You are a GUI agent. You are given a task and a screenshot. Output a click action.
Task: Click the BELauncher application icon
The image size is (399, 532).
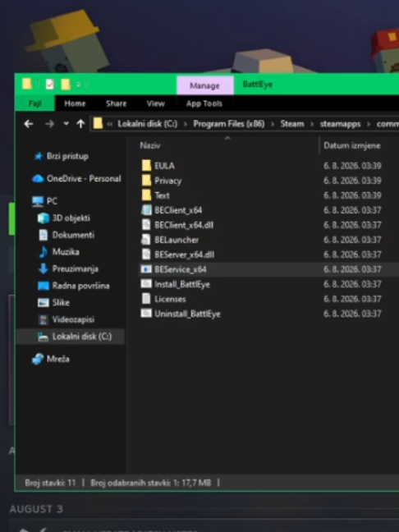(146, 240)
